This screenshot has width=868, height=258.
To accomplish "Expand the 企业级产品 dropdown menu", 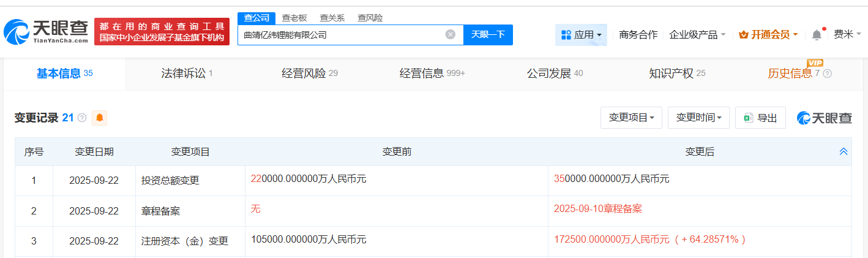I will pos(697,35).
